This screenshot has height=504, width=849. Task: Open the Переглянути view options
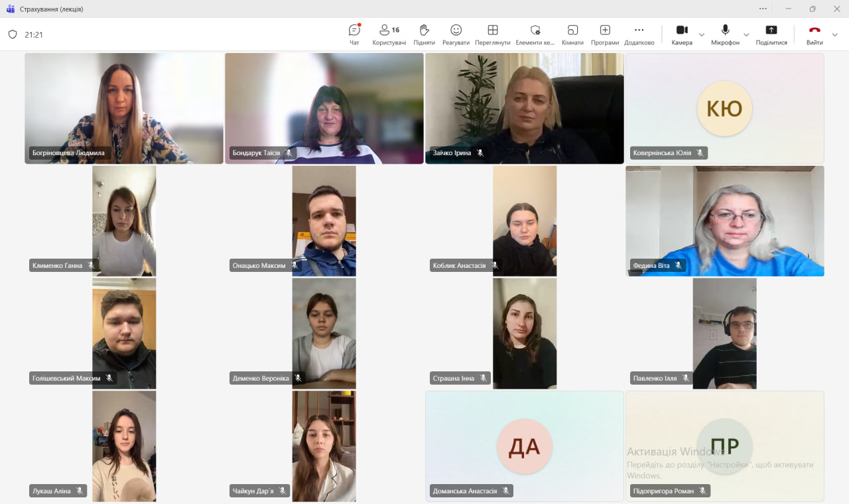click(492, 34)
